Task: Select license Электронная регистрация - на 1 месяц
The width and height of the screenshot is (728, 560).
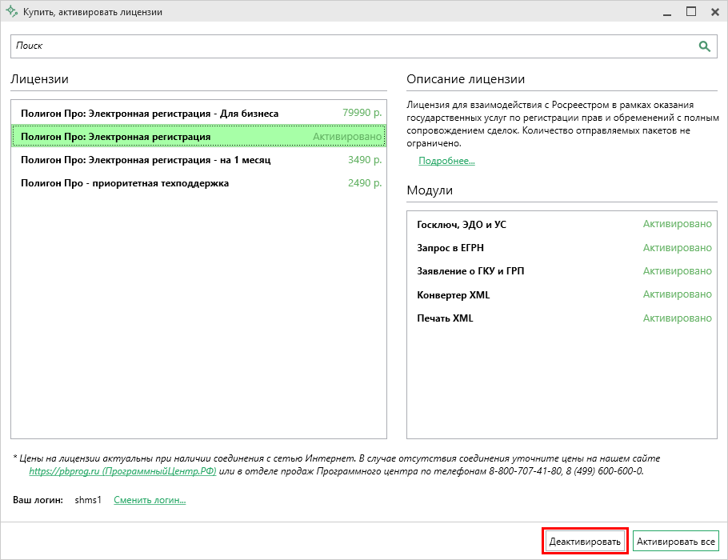Action: point(198,160)
